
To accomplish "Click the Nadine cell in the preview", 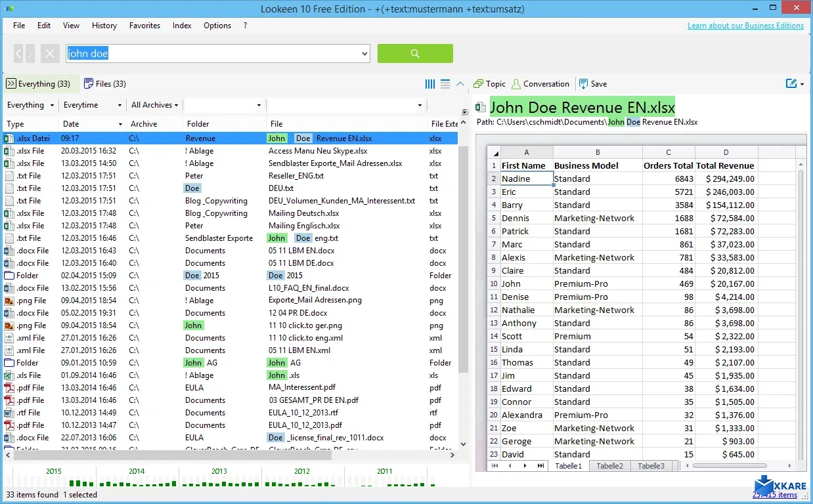I will (526, 178).
